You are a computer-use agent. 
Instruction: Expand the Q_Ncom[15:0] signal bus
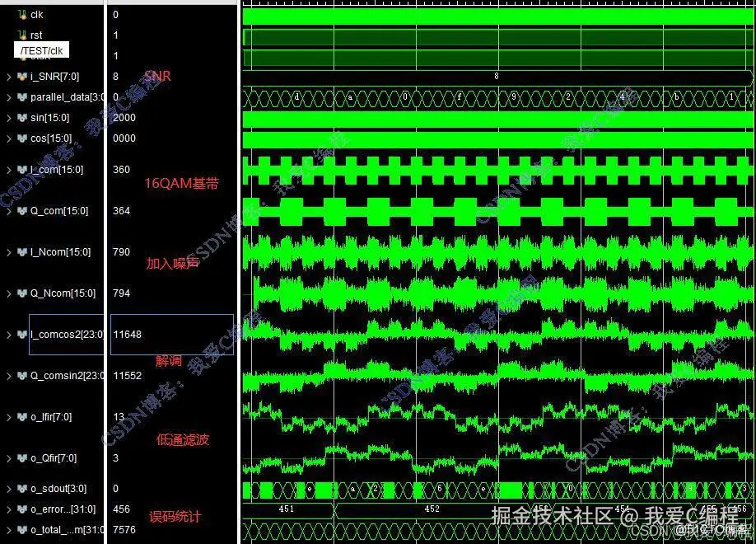tap(9, 293)
